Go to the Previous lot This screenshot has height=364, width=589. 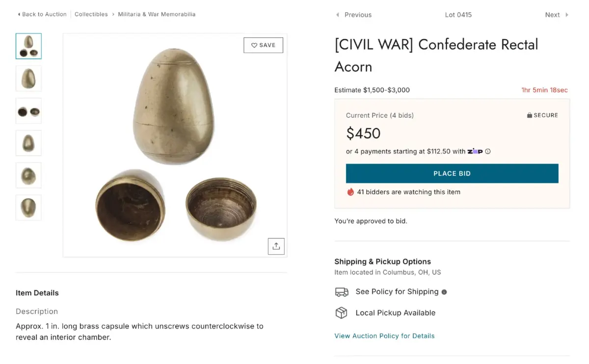pyautogui.click(x=354, y=15)
